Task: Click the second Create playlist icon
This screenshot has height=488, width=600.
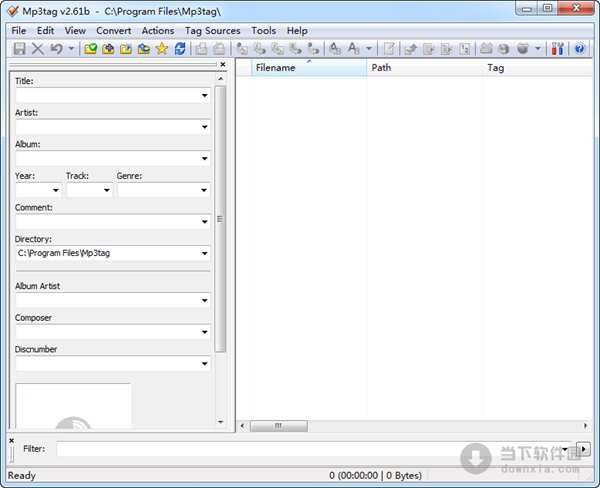Action: click(447, 49)
